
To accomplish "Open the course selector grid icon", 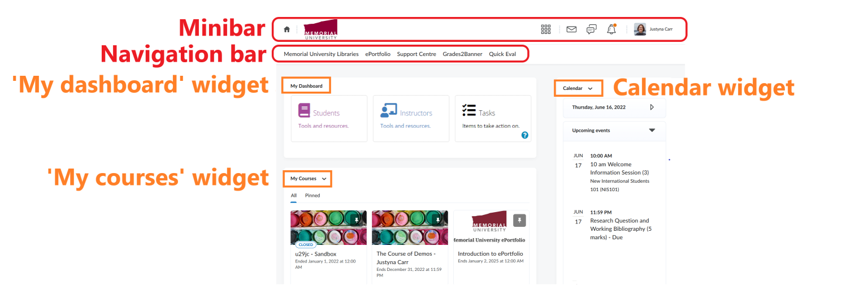I will 545,29.
